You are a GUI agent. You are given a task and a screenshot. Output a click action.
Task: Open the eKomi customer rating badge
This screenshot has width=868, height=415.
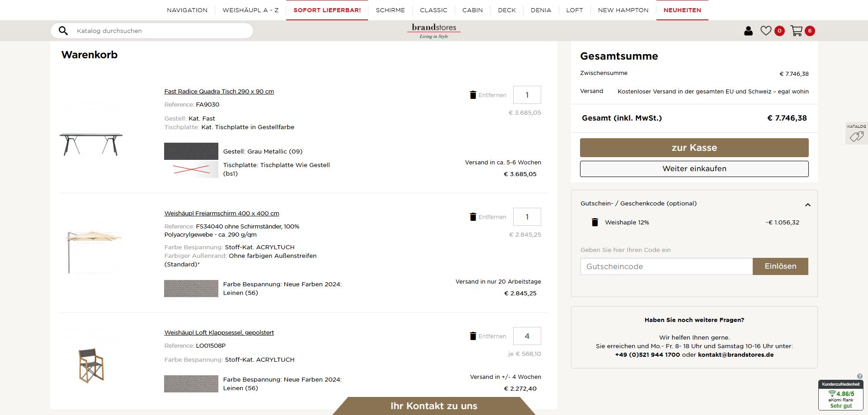[x=841, y=395]
